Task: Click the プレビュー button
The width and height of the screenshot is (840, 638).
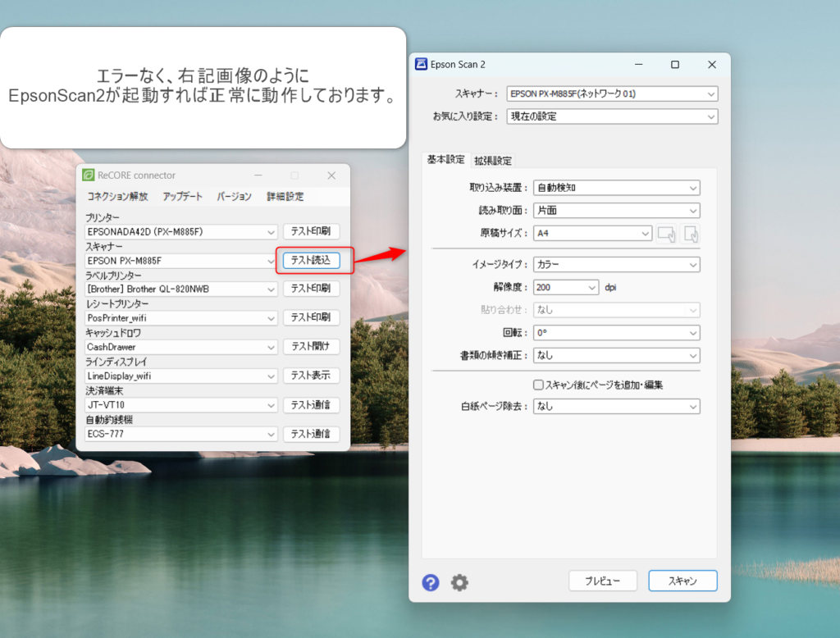Action: click(603, 581)
